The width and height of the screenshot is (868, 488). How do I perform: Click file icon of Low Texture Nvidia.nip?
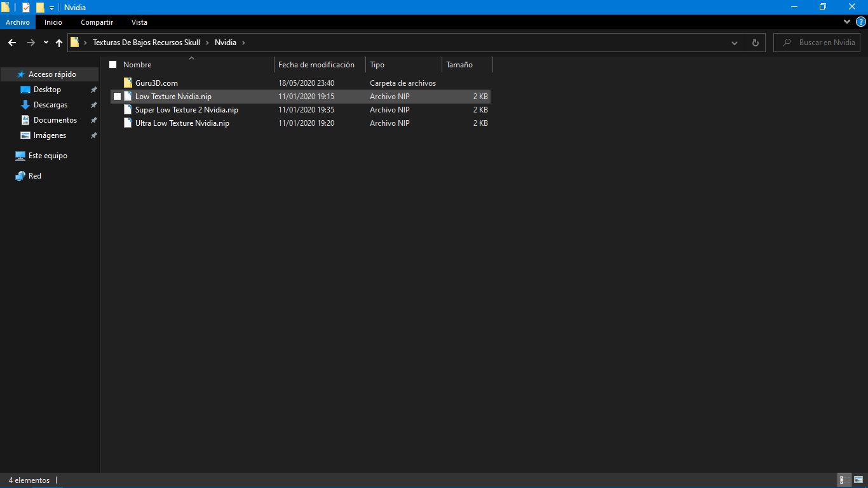tap(128, 97)
